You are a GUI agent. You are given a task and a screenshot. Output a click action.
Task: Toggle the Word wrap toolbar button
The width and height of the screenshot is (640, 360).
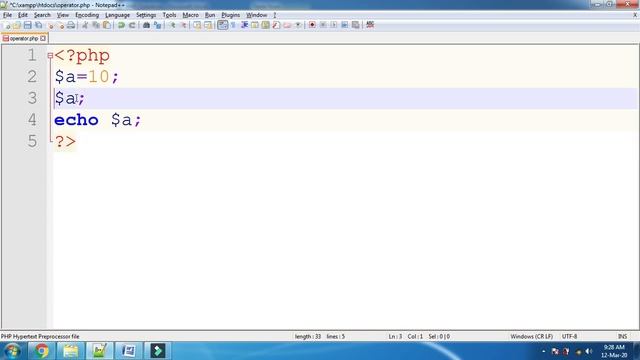click(222, 25)
